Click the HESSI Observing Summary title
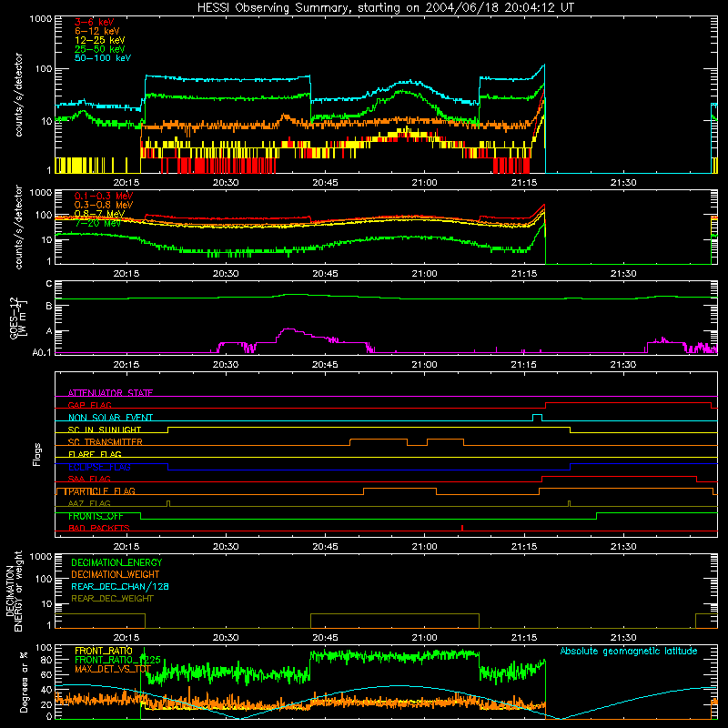This screenshot has height=728, width=728. [x=386, y=7]
